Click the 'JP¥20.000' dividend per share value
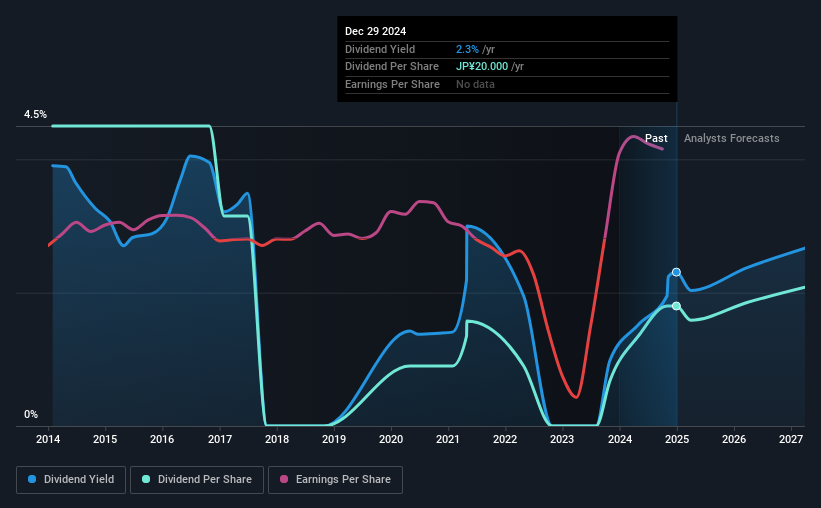The height and width of the screenshot is (508, 821). [482, 67]
